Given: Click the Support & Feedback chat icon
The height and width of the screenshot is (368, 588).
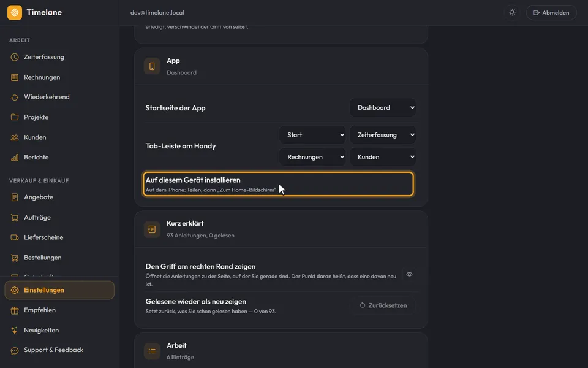Looking at the screenshot, I should 15,350.
